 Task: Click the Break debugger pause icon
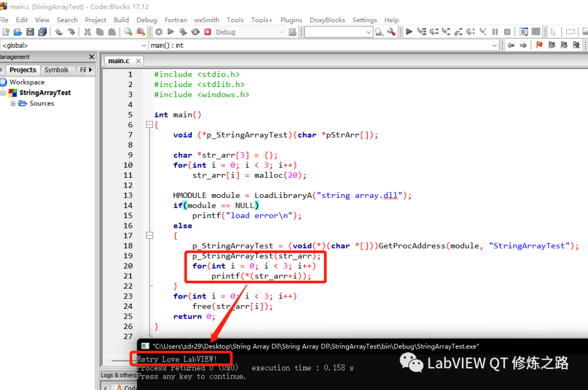[495, 32]
